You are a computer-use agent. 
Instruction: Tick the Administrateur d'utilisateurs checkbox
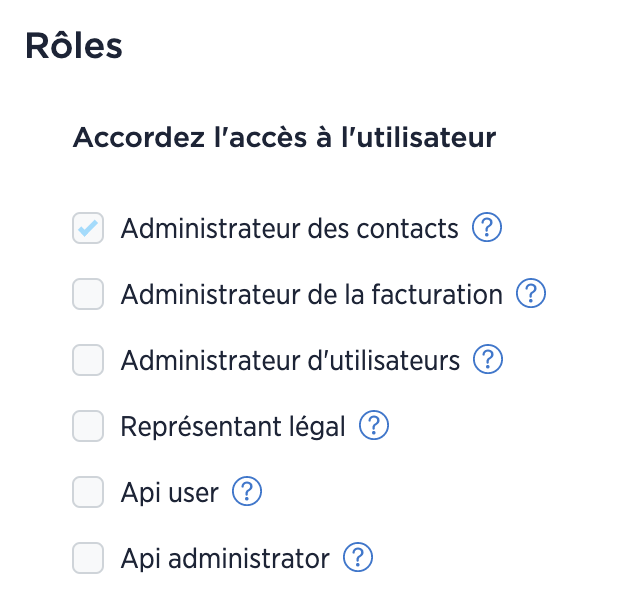click(x=88, y=360)
